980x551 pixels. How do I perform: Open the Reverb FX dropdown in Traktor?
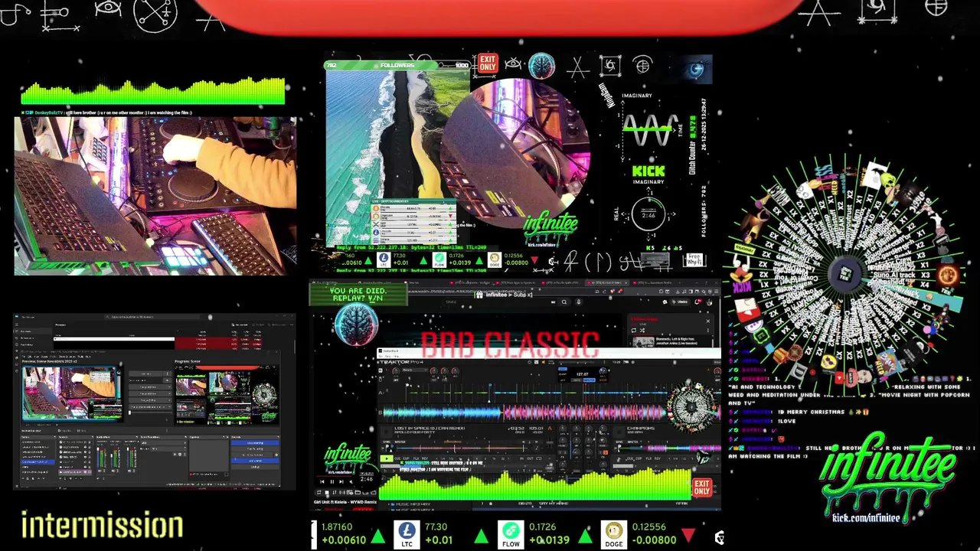pyautogui.click(x=415, y=370)
